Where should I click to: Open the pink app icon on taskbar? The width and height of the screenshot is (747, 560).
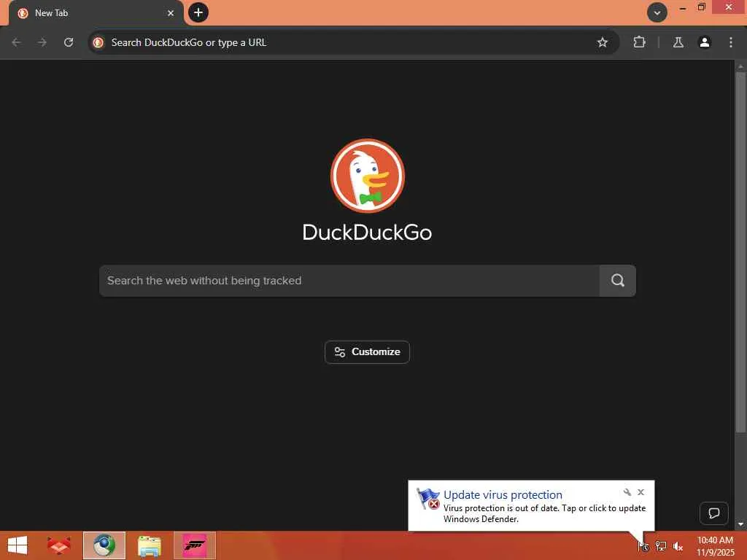point(195,545)
